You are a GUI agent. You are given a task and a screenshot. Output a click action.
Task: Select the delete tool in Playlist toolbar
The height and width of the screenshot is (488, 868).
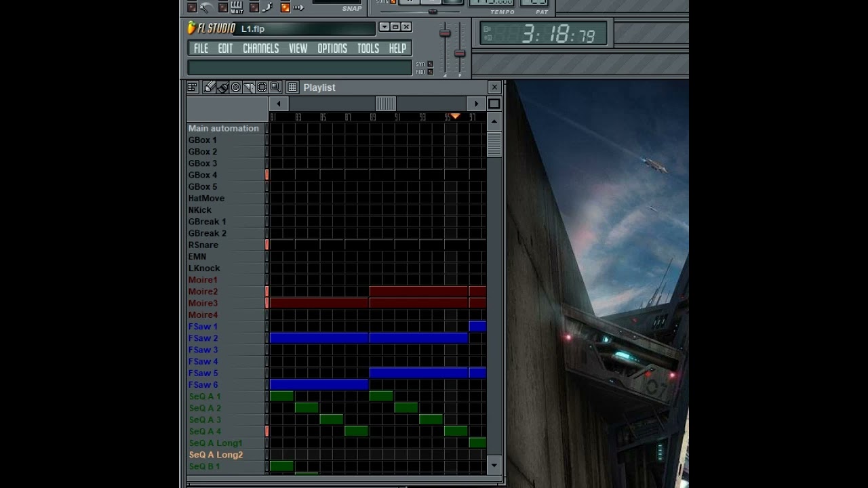pyautogui.click(x=236, y=87)
